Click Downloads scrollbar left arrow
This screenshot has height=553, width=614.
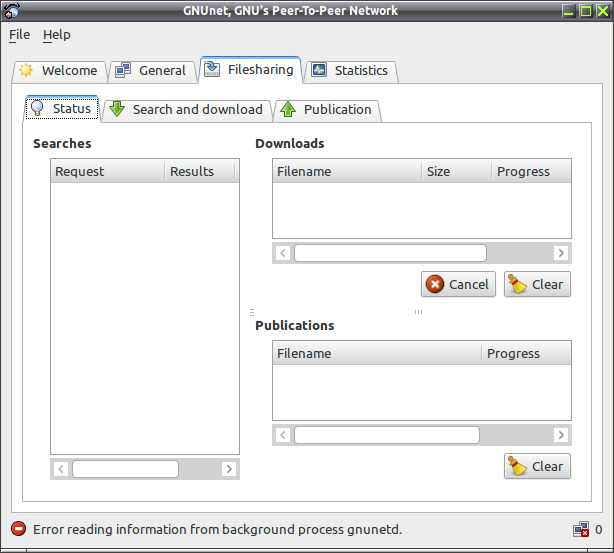pos(283,253)
